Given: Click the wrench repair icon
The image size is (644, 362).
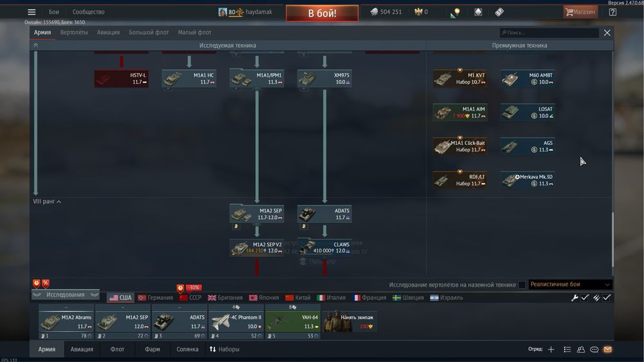Looking at the screenshot, I should point(574,298).
